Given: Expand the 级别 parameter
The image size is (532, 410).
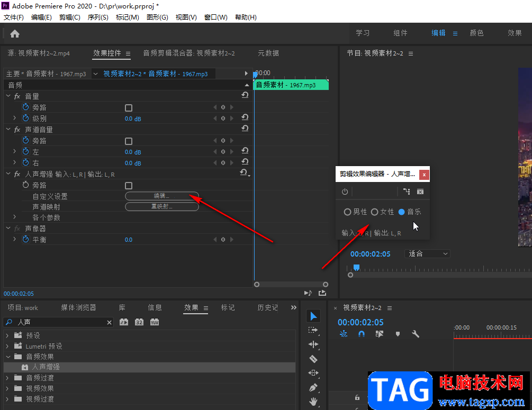Looking at the screenshot, I should coord(15,117).
